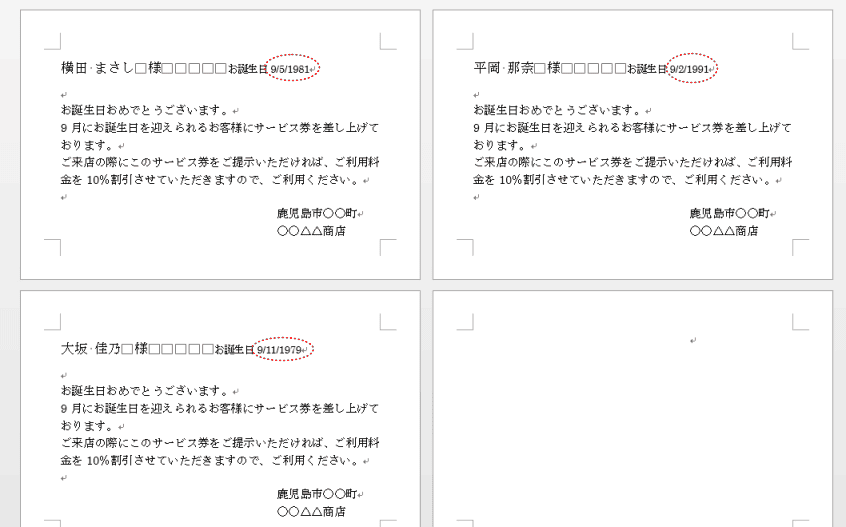
Task: Click birthday date 9/11/1979
Action: 279,350
